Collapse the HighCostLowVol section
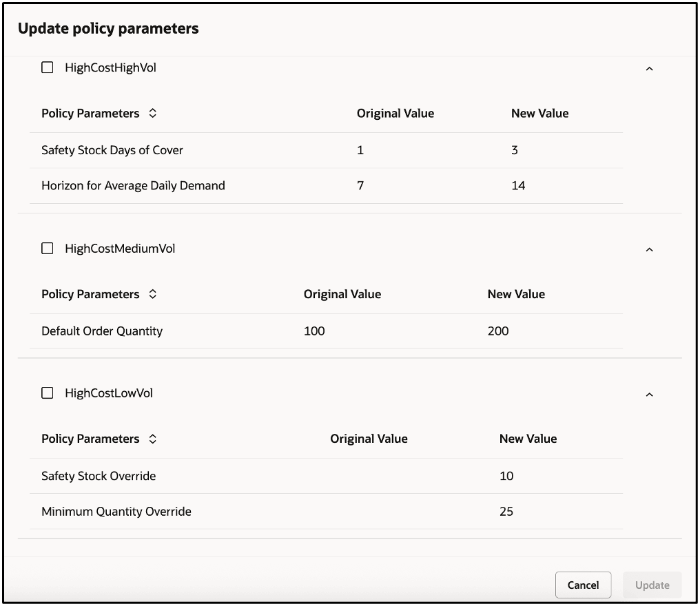This screenshot has width=700, height=606. [649, 395]
